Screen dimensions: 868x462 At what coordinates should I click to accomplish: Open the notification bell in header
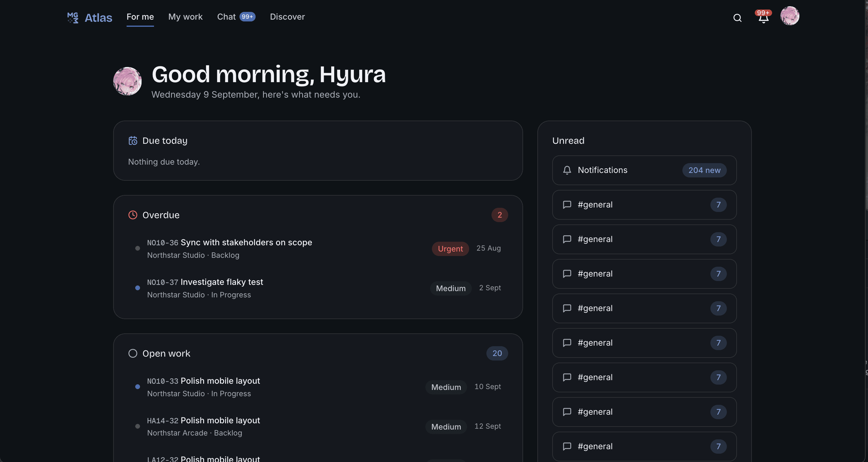point(763,17)
